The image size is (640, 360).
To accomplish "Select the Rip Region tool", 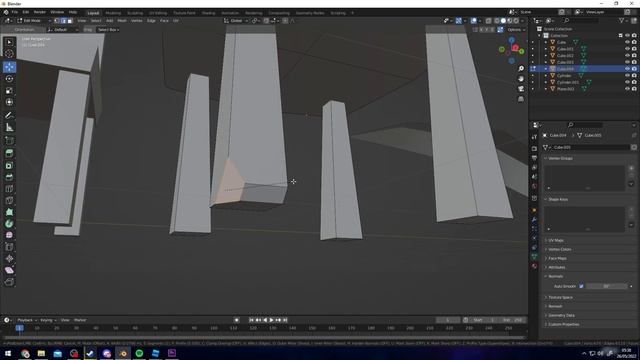I will coord(9,282).
